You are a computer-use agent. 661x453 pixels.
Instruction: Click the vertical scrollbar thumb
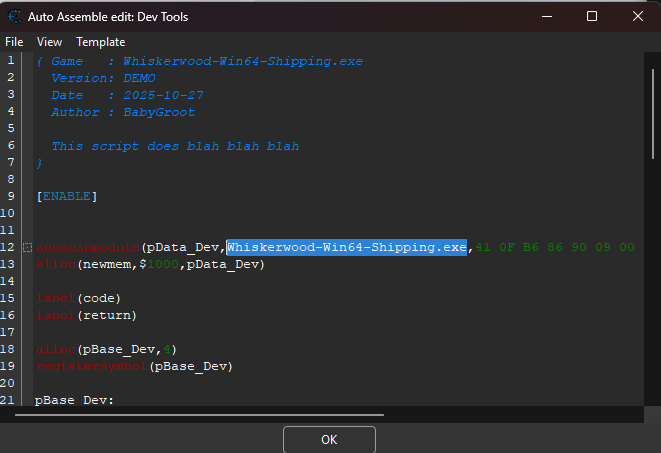pyautogui.click(x=653, y=114)
